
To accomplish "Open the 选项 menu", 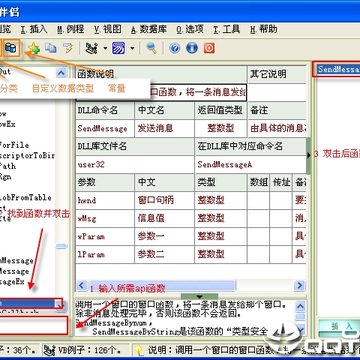I will pyautogui.click(x=190, y=30).
